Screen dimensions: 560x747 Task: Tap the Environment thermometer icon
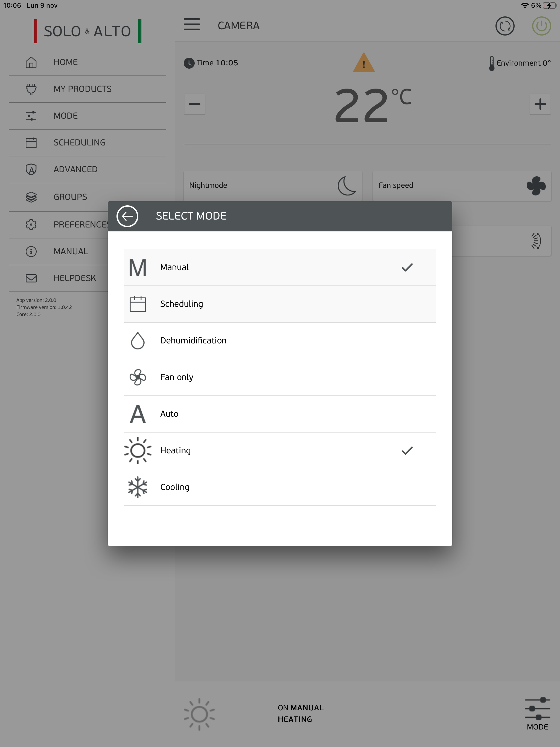coord(492,63)
